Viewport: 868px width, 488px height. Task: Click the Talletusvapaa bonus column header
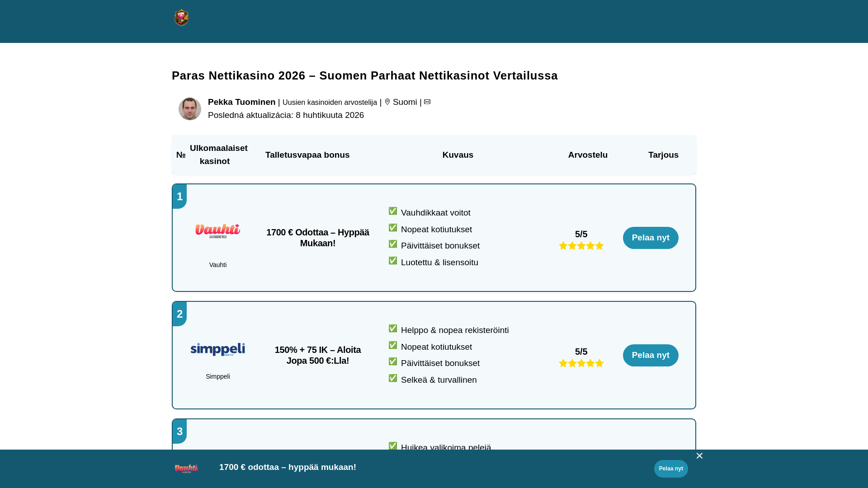[x=307, y=155]
